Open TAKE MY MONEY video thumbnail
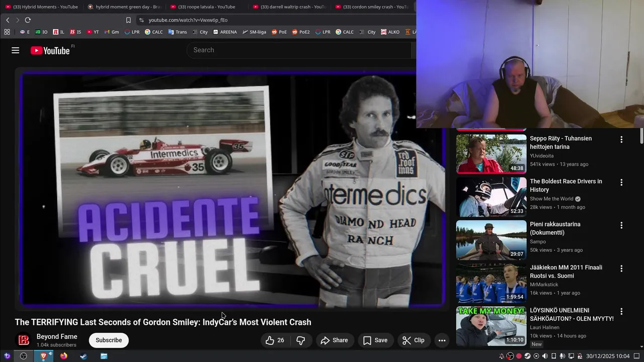The image size is (644, 362). [x=491, y=326]
